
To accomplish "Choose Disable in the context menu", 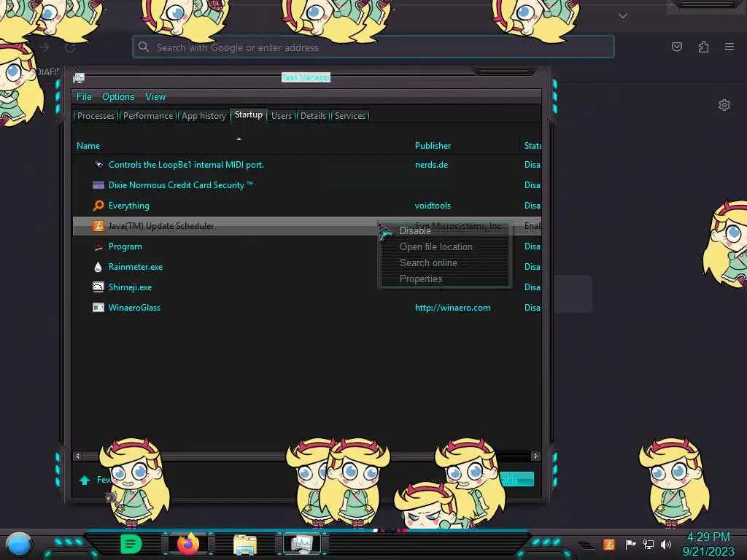I will point(415,231).
